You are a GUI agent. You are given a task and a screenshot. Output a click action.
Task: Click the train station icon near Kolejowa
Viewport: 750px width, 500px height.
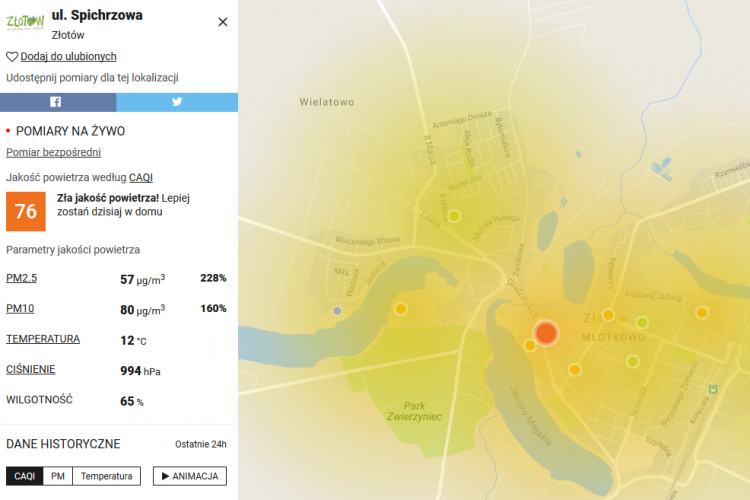tap(713, 389)
